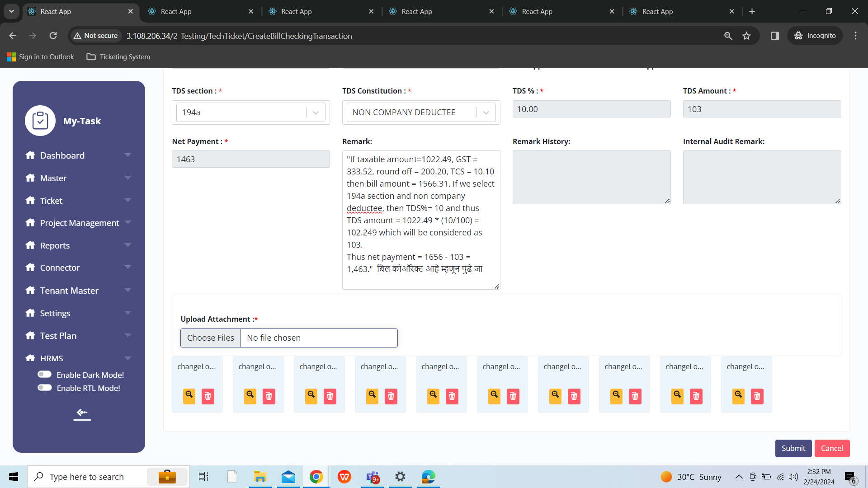Preview the first changeLo attachment with magnifier icon
Image resolution: width=868 pixels, height=488 pixels.
click(189, 395)
